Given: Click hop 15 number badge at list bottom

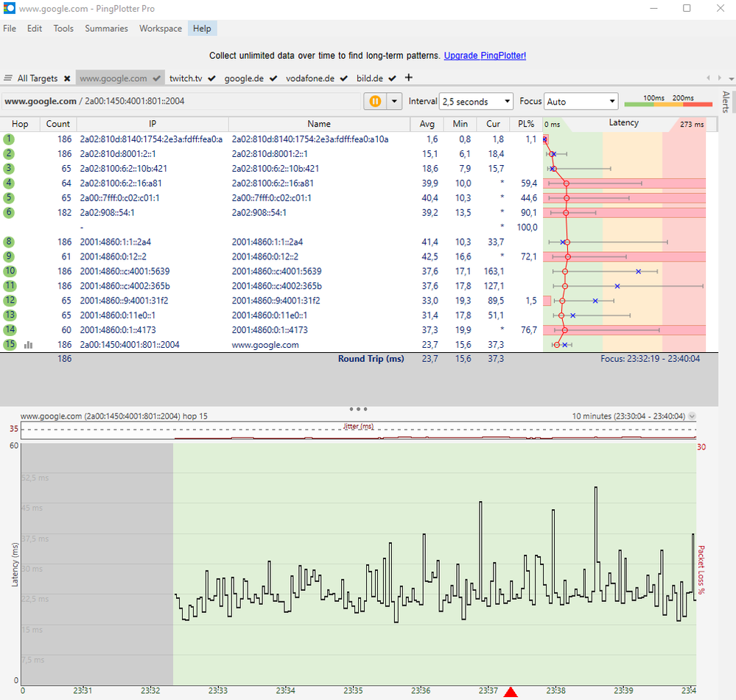Looking at the screenshot, I should click(10, 344).
